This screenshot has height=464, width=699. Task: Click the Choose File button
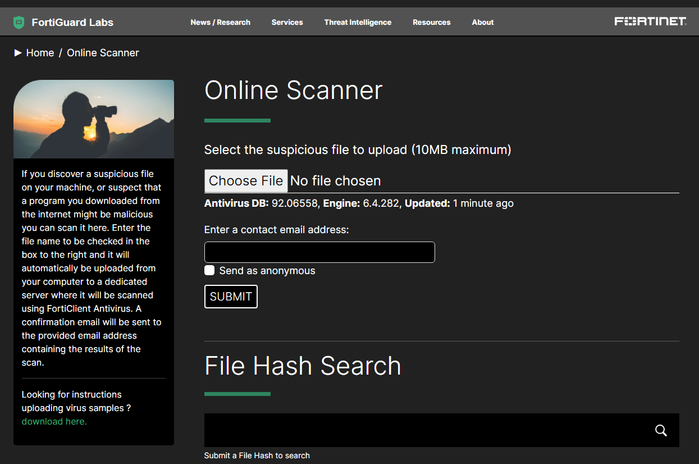pos(246,181)
